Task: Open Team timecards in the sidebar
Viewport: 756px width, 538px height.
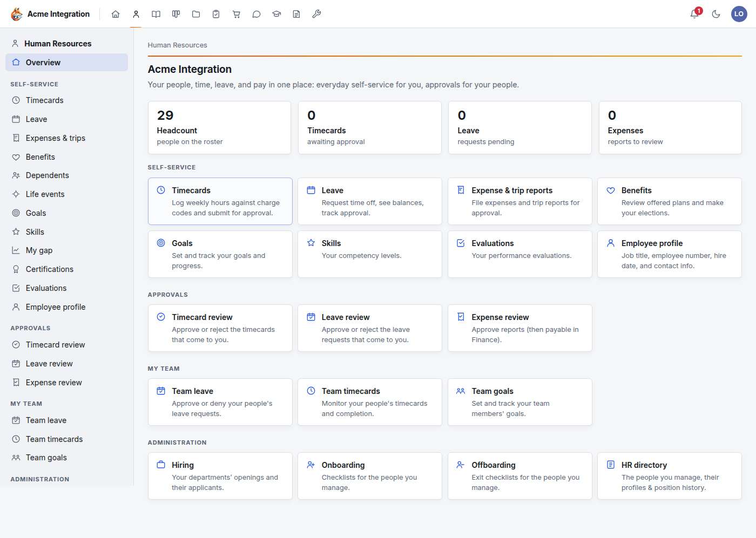Action: (x=66, y=439)
